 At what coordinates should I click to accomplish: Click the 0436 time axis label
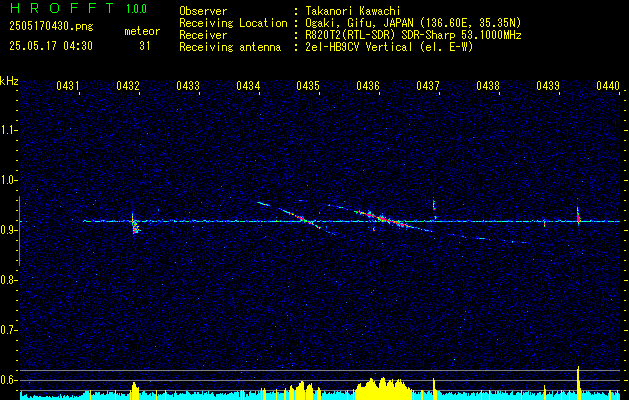367,86
